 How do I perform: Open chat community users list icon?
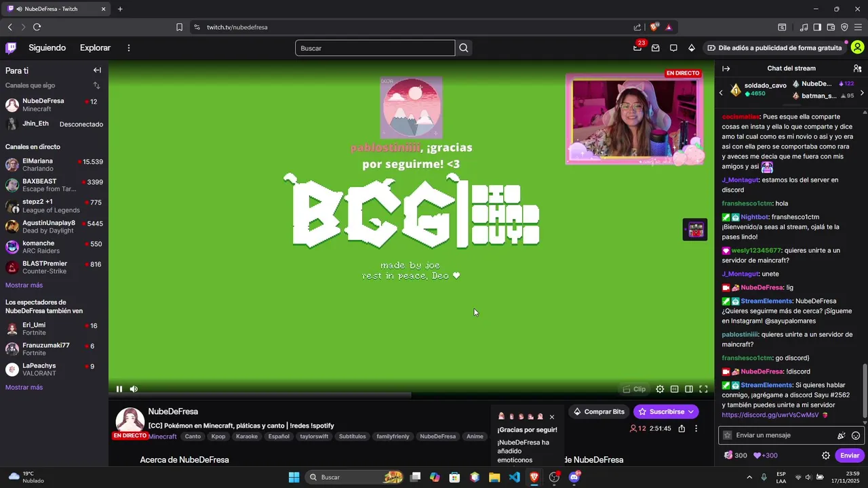[x=857, y=68]
